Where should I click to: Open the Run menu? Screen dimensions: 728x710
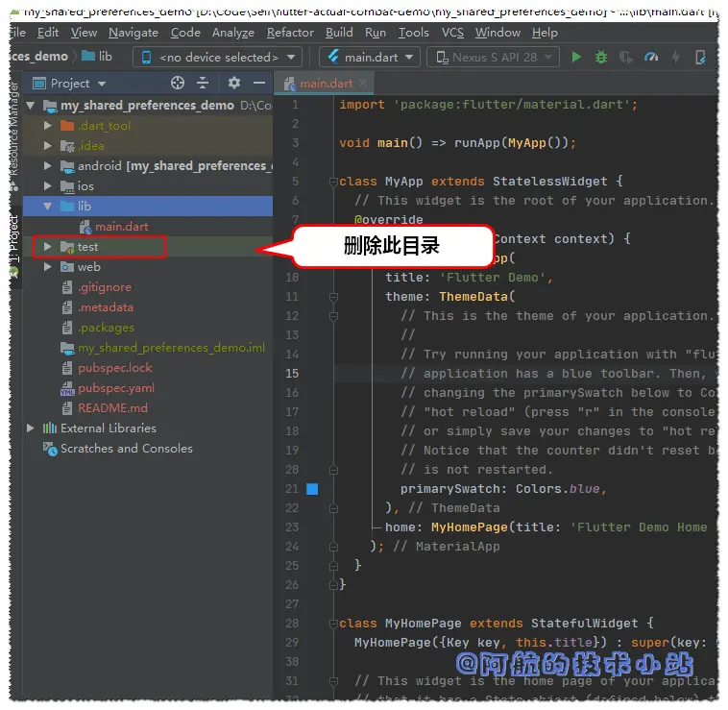click(376, 33)
